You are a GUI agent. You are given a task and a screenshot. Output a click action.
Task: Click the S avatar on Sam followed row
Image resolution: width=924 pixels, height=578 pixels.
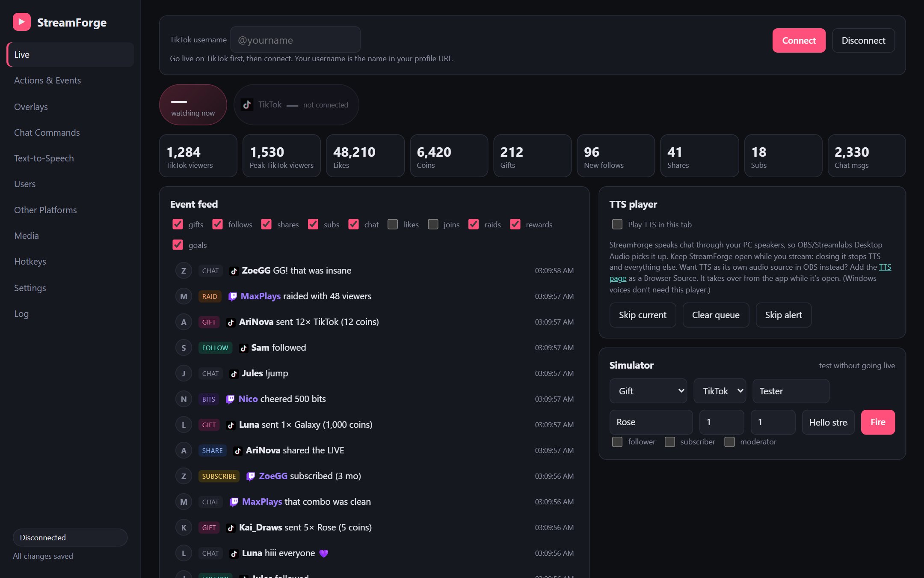184,348
